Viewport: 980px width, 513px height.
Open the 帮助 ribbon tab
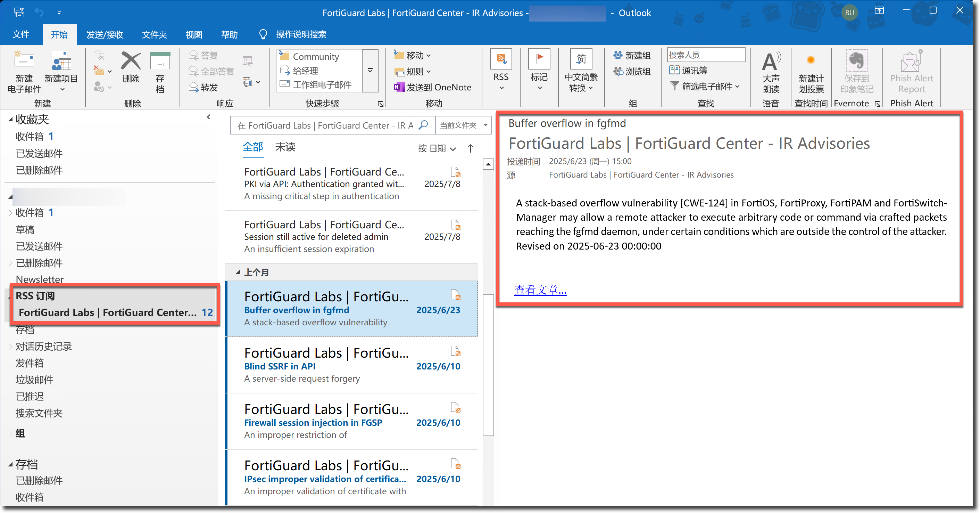pyautogui.click(x=229, y=35)
